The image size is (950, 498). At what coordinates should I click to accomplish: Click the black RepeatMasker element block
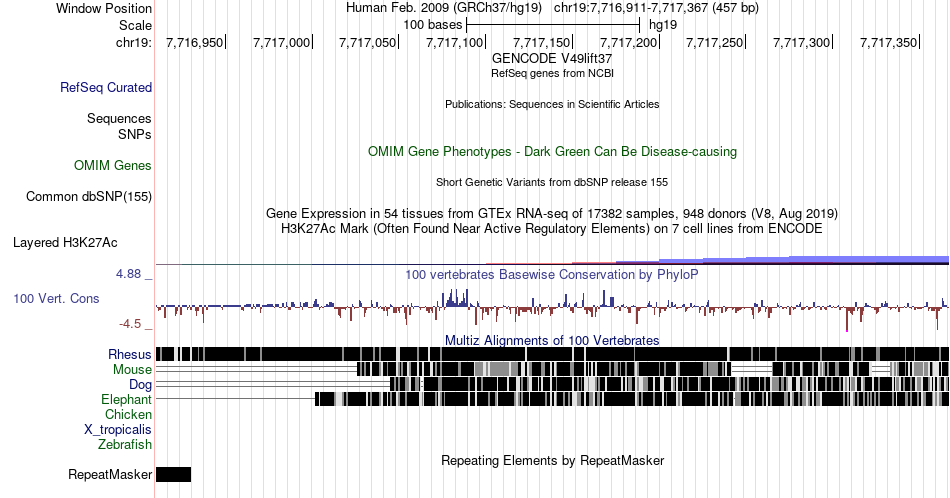coord(173,474)
